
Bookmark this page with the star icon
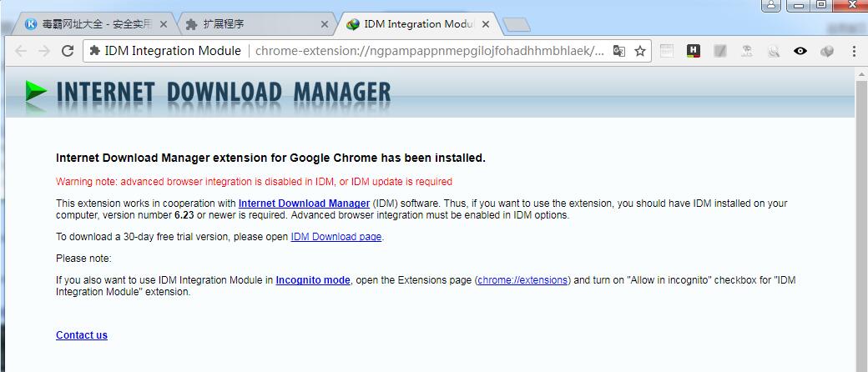tap(640, 52)
